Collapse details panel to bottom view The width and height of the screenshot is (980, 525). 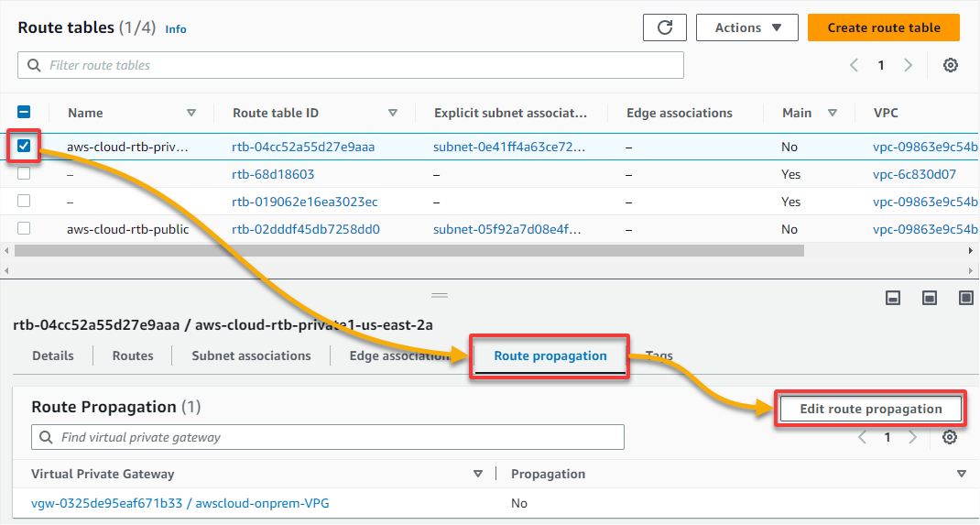click(x=893, y=298)
